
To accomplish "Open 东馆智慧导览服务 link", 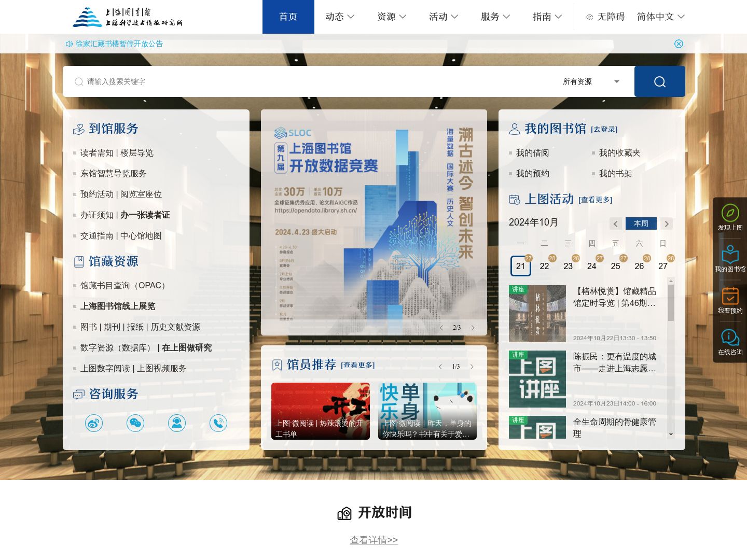I will 113,174.
